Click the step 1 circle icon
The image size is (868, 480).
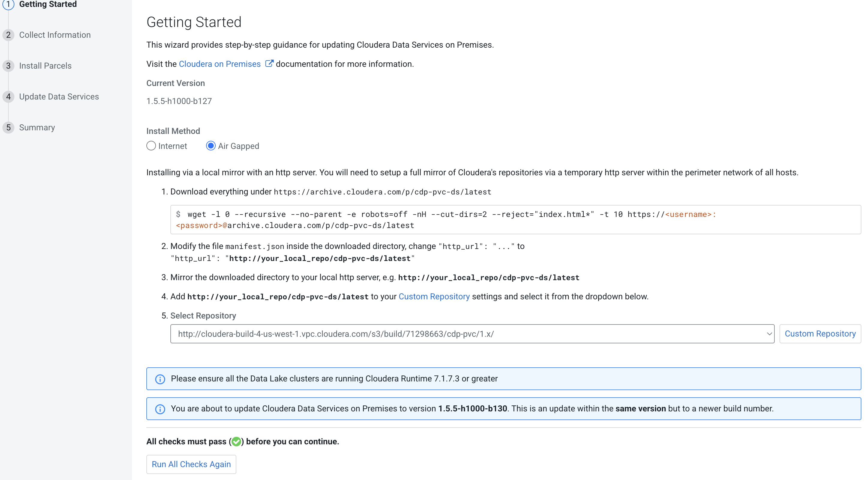8,4
